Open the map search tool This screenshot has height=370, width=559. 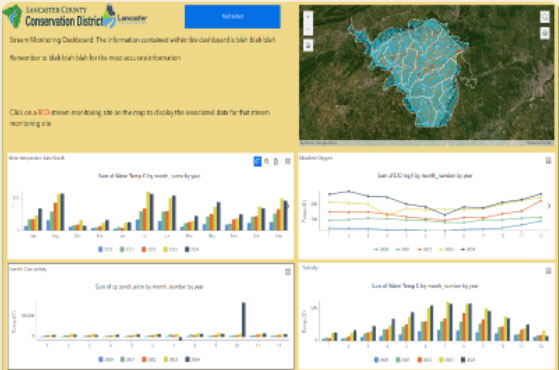click(544, 17)
